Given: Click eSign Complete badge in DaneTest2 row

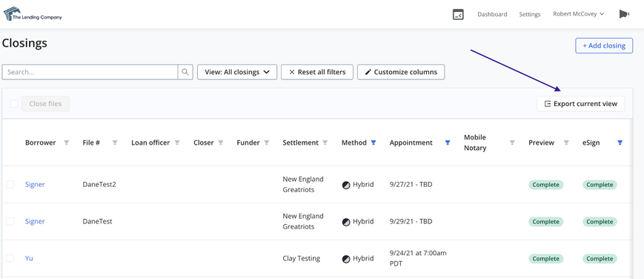Looking at the screenshot, I should [x=600, y=185].
